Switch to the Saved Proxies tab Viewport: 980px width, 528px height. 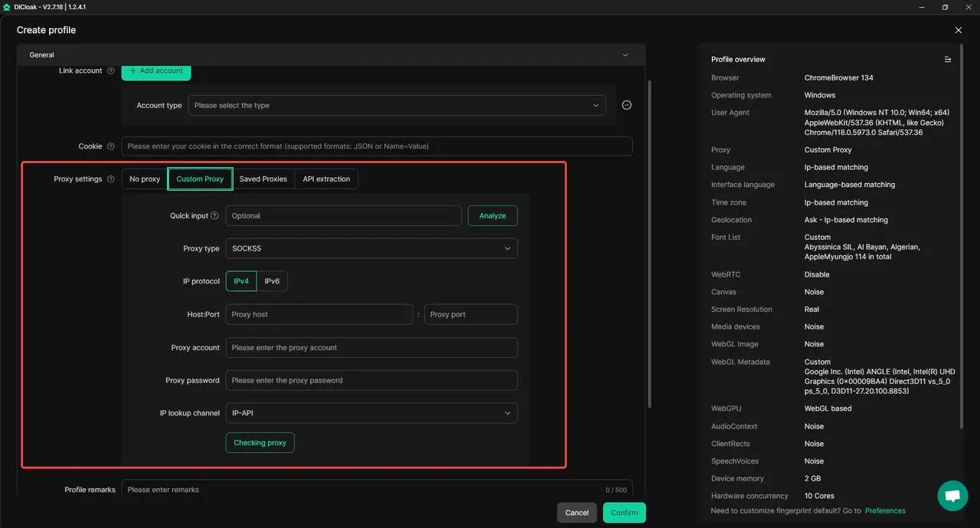[x=263, y=179]
